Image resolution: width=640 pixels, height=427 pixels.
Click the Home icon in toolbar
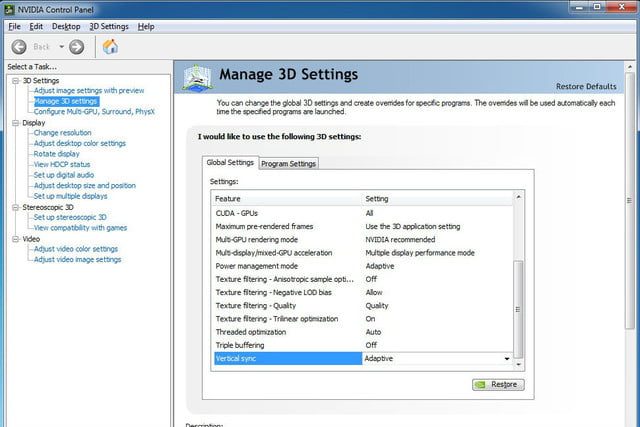coord(111,47)
